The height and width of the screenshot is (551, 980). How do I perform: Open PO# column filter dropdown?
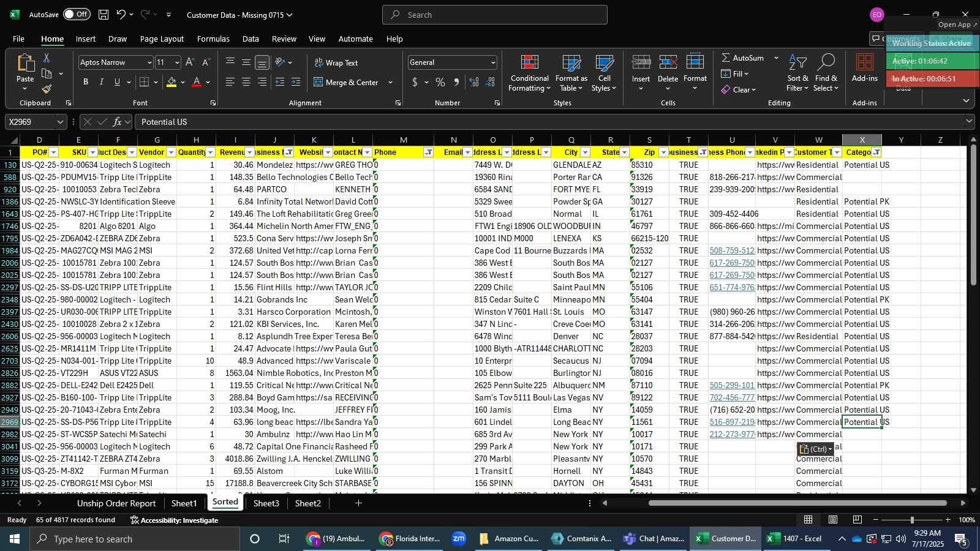53,152
